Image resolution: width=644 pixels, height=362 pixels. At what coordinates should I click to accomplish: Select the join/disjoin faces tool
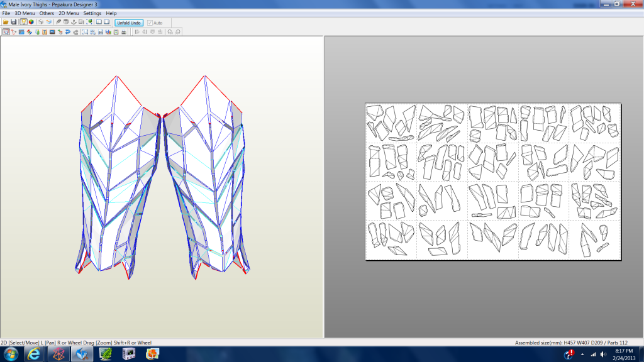(x=14, y=31)
